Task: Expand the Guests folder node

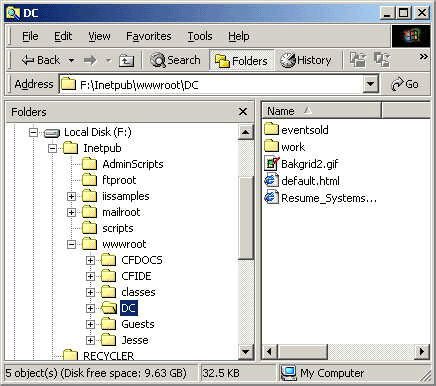Action: pyautogui.click(x=90, y=324)
